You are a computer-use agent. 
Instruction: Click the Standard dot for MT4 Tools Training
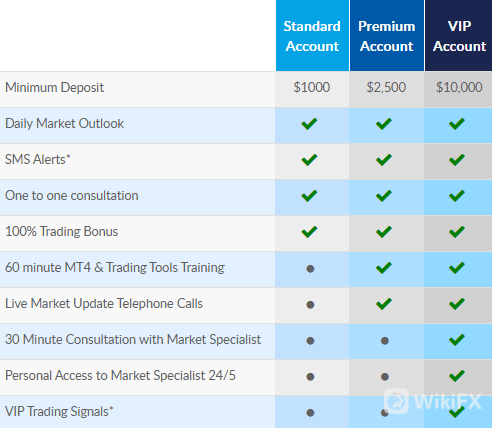coord(310,269)
